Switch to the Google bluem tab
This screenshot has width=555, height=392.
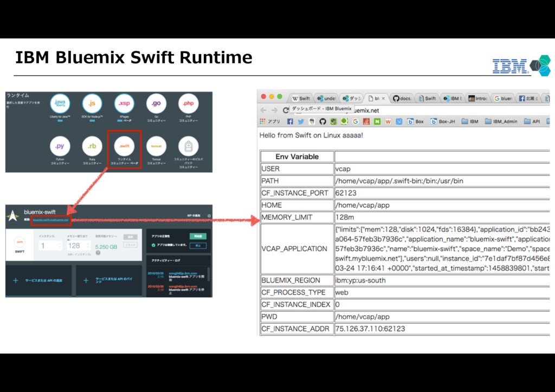coord(504,98)
